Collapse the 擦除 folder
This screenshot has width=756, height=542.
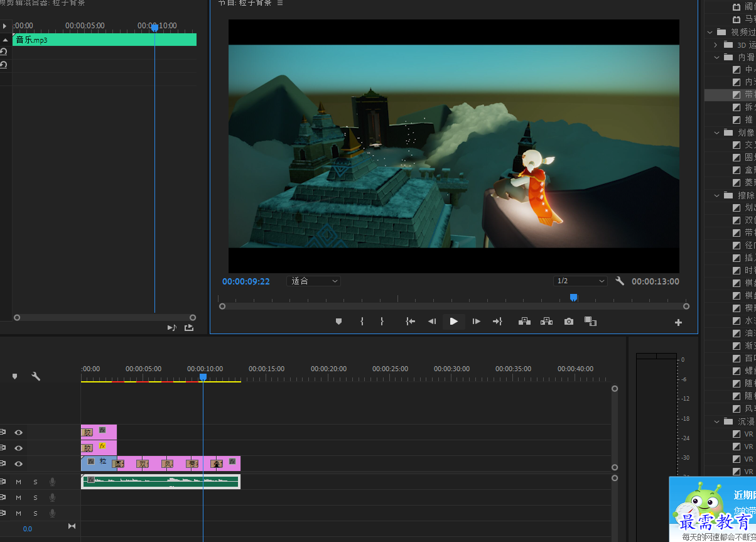click(718, 195)
